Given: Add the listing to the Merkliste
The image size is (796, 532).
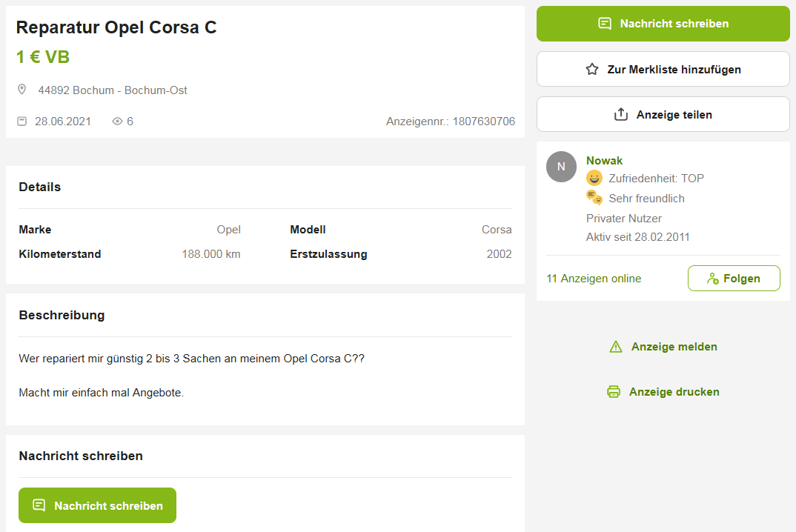Looking at the screenshot, I should point(663,69).
